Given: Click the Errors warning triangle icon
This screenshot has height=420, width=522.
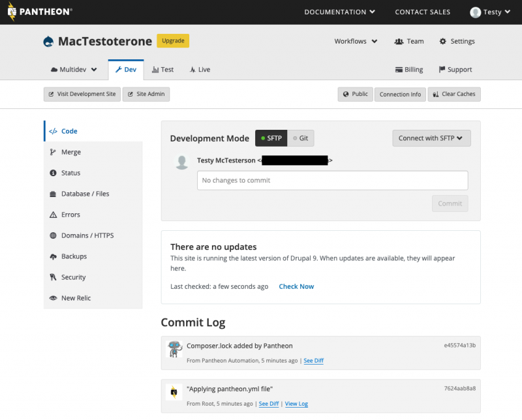Looking at the screenshot, I should (53, 215).
